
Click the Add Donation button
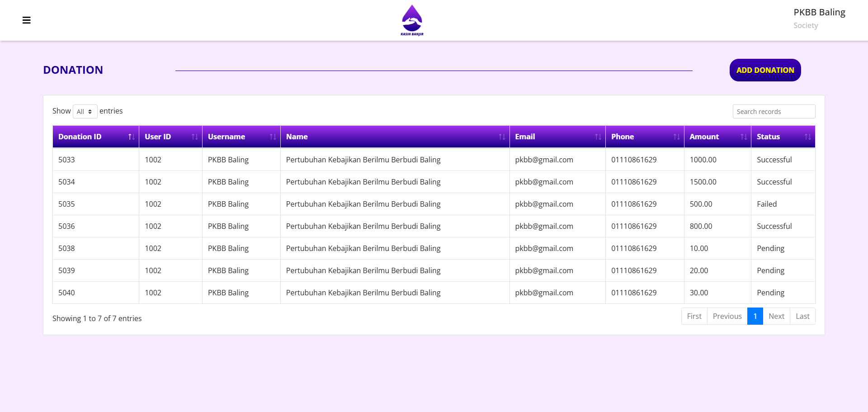[x=765, y=70]
